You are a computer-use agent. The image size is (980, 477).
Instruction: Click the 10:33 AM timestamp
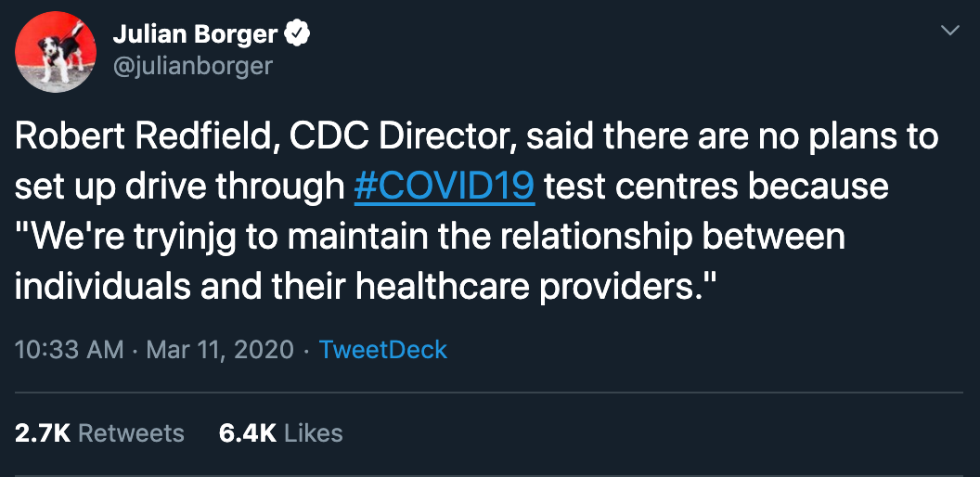click(x=70, y=350)
